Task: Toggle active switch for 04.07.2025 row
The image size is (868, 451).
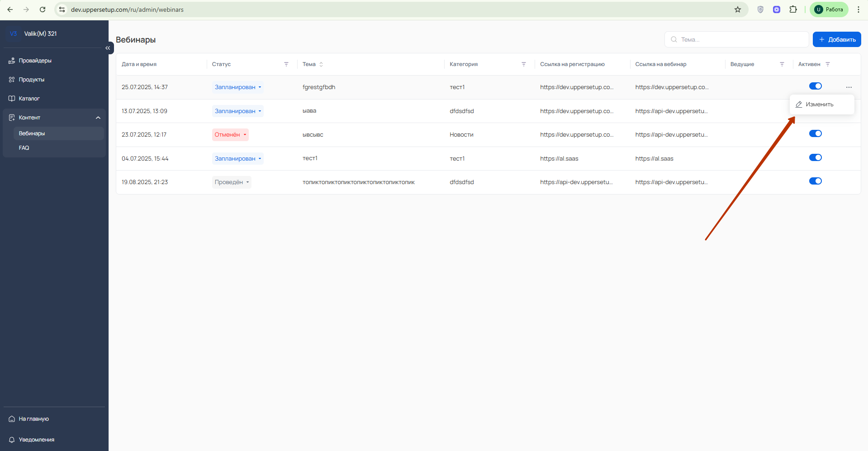Action: (x=816, y=157)
